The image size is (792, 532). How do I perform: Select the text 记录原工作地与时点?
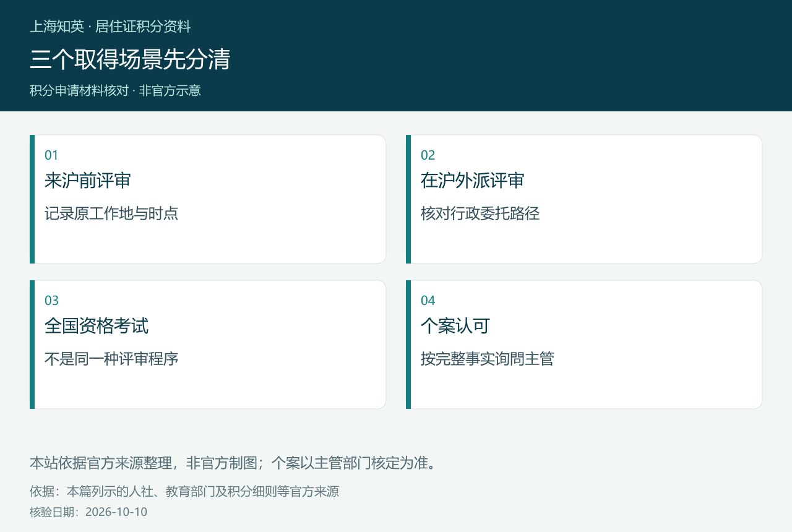click(111, 213)
